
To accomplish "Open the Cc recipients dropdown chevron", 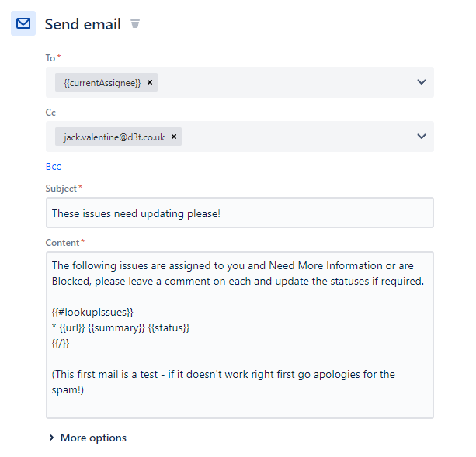I will pyautogui.click(x=422, y=137).
